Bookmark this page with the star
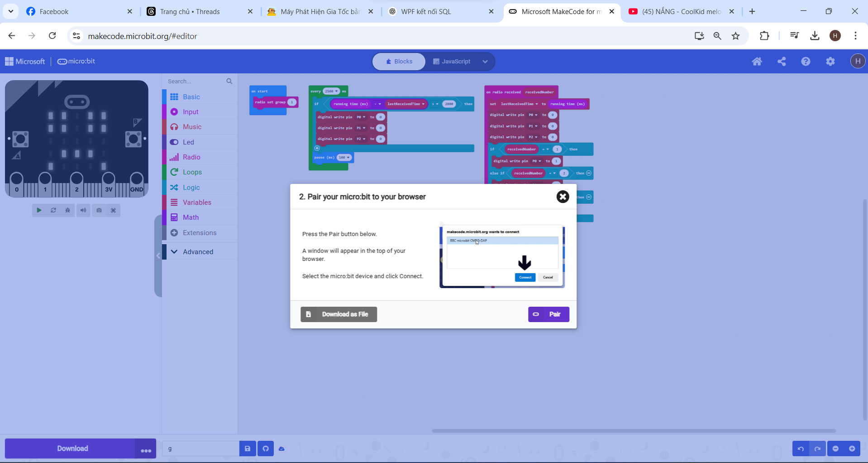The height and width of the screenshot is (463, 868). [x=736, y=36]
